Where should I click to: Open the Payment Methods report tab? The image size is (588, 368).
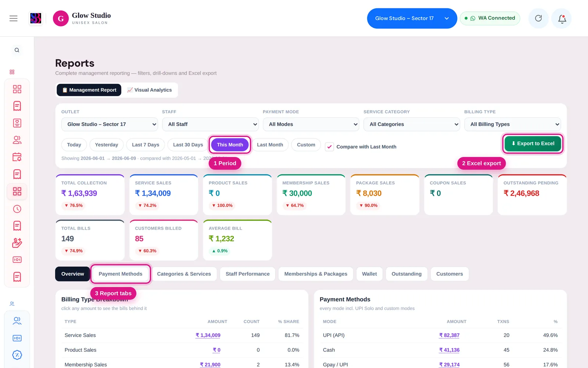pyautogui.click(x=121, y=274)
